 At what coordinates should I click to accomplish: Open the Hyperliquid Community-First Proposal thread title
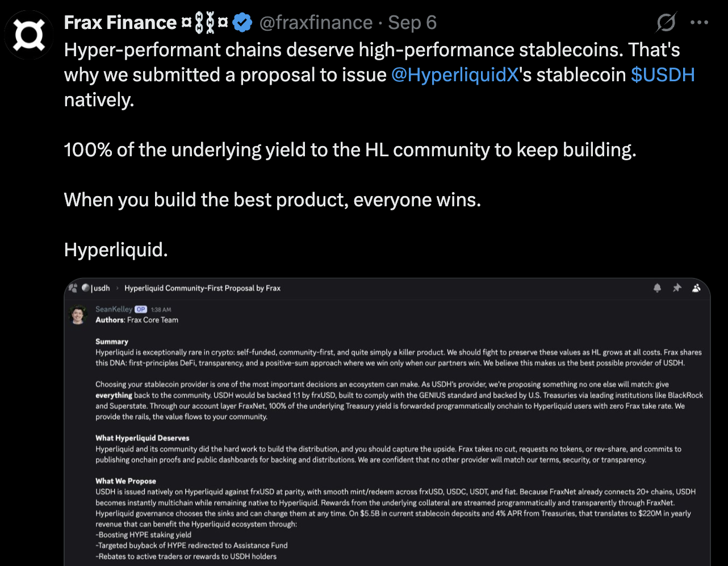coord(202,288)
